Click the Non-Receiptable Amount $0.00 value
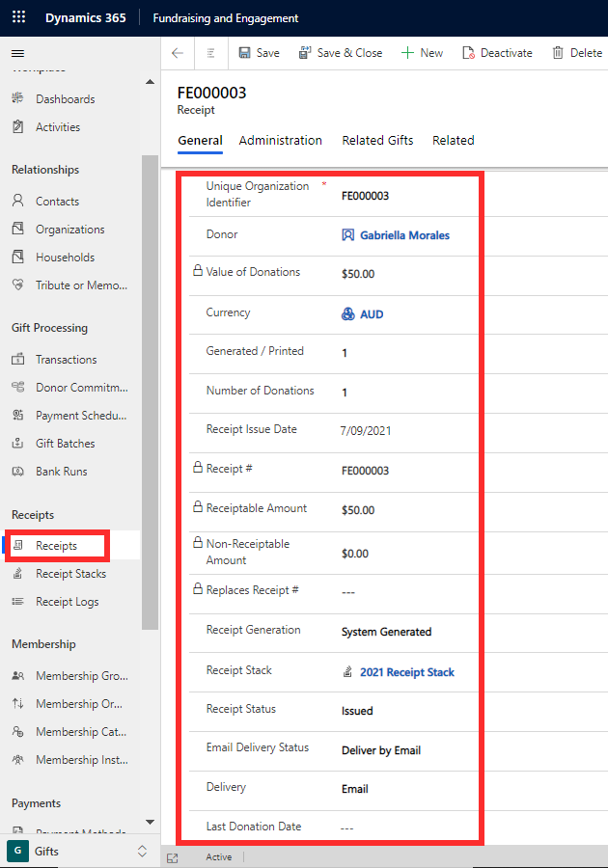Image resolution: width=608 pixels, height=868 pixels. click(355, 554)
